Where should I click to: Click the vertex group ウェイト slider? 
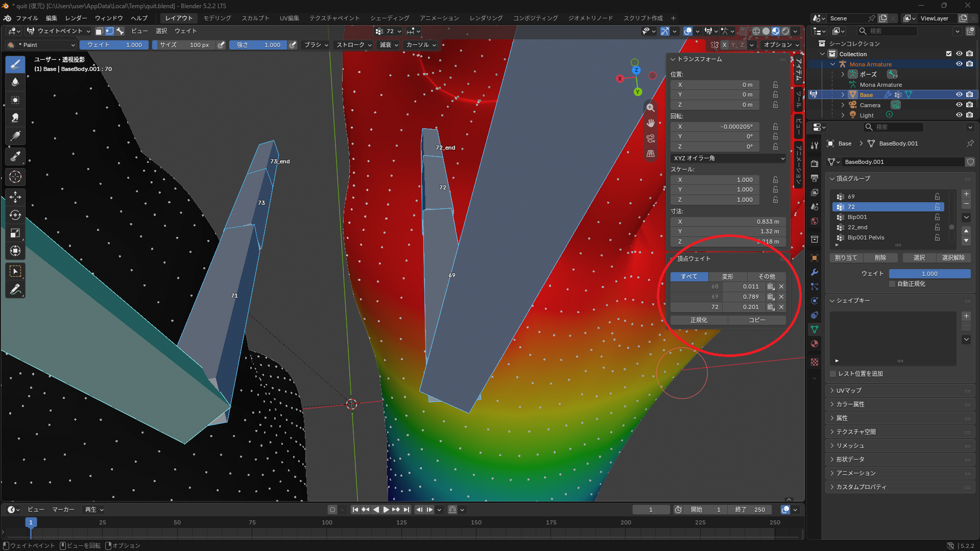click(929, 274)
